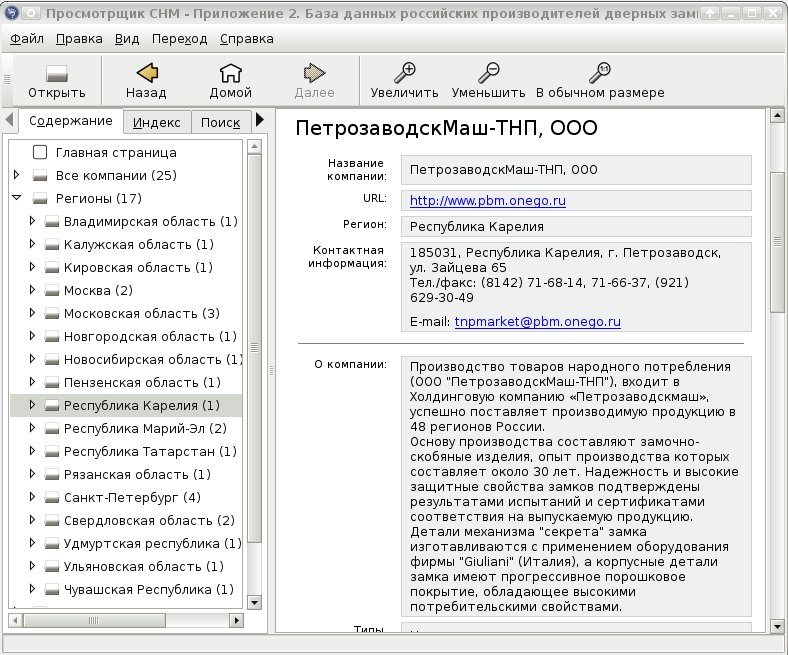Zoom in with the Увеличить magnifier
Screen dimensions: 788x655
(404, 73)
